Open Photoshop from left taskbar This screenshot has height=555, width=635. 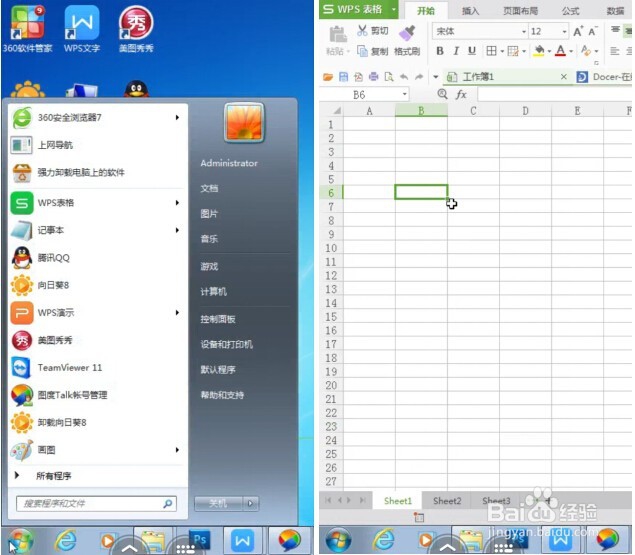point(200,540)
